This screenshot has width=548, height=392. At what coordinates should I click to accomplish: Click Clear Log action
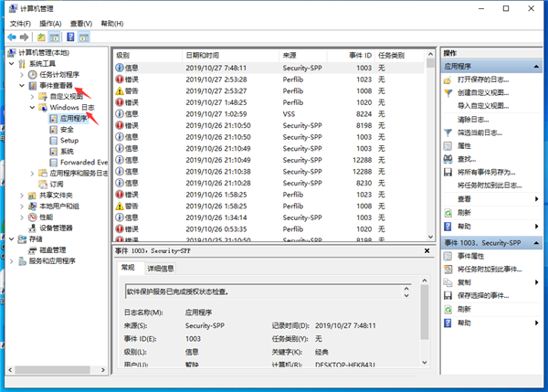pyautogui.click(x=475, y=119)
